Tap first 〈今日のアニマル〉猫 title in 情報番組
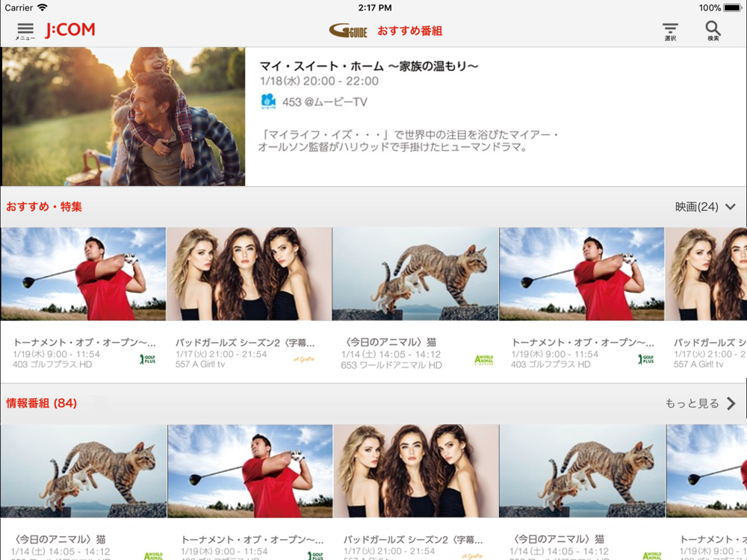This screenshot has width=747, height=560. 58,539
